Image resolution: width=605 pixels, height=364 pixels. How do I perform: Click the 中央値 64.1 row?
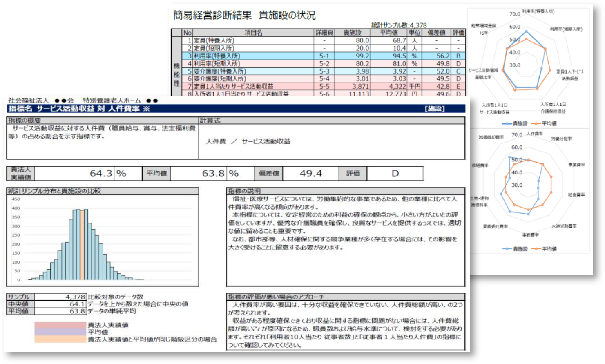click(47, 304)
